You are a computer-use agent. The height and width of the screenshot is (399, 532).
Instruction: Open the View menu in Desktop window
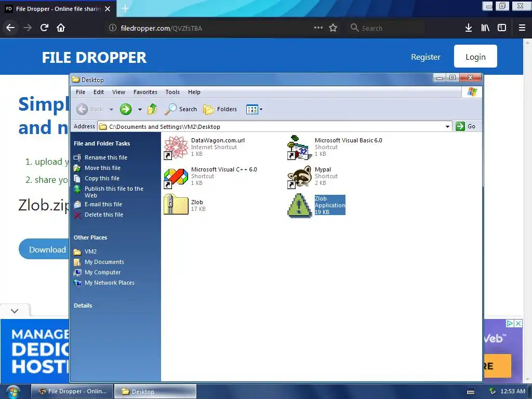(119, 92)
